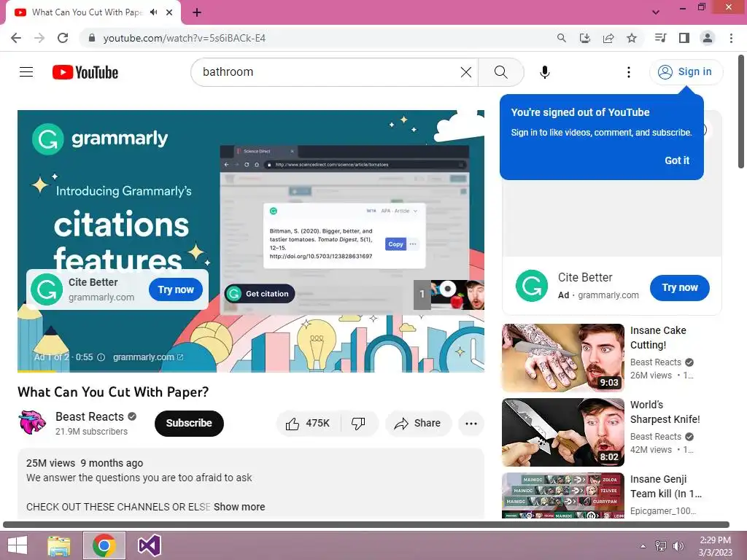Screen dimensions: 747x560
Task: Share this page icon in address bar
Action: tap(608, 38)
